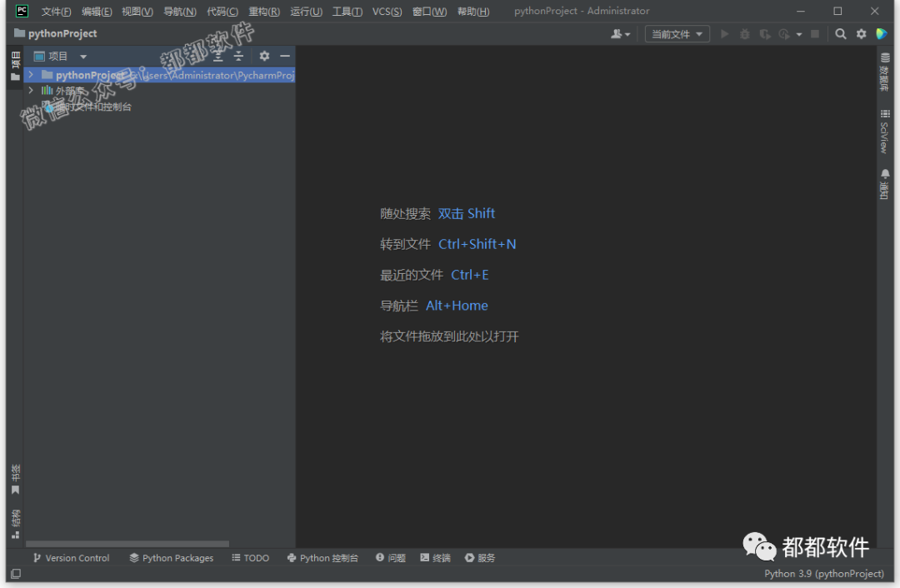The height and width of the screenshot is (588, 900).
Task: Click the 将文件拖放到此处以打开 hint text
Action: 449,336
